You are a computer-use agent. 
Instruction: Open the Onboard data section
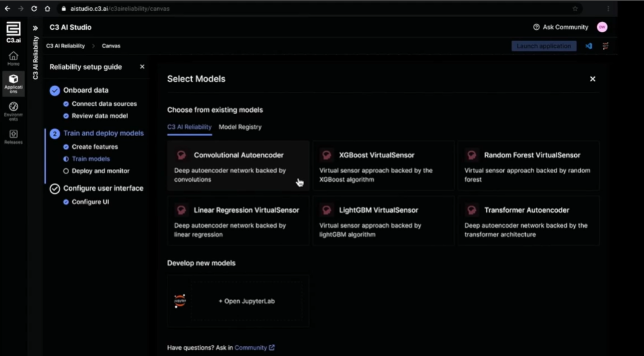click(86, 91)
